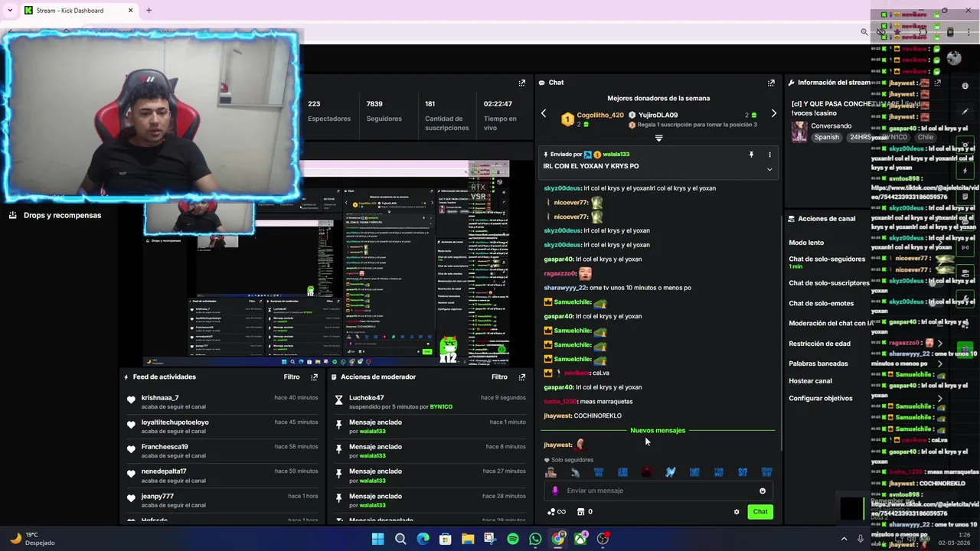Click BYN1CO moderator name link
This screenshot has width=980, height=551.
click(x=441, y=407)
